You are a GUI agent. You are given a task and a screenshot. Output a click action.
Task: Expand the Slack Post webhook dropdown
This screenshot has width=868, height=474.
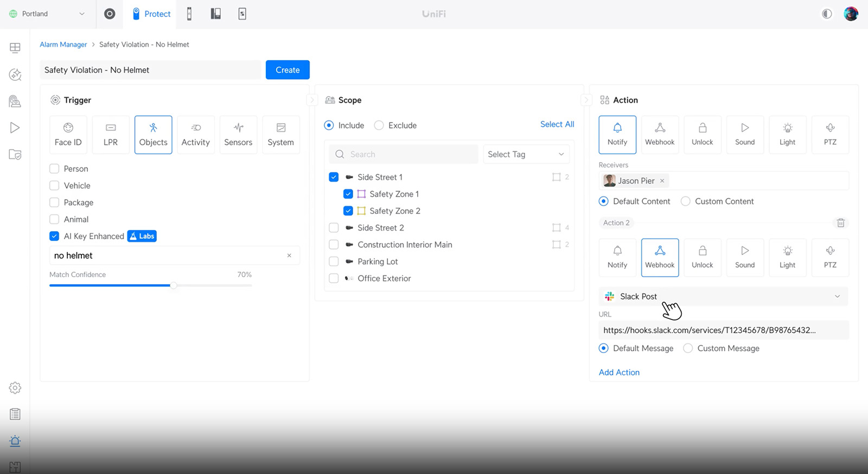click(724, 297)
